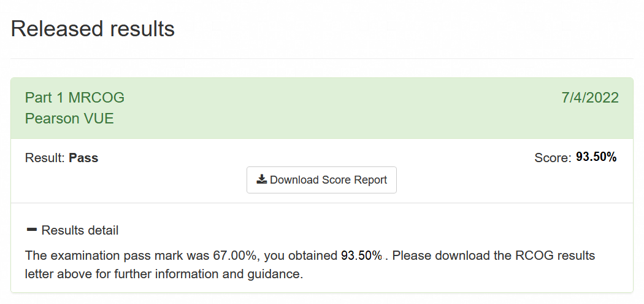
Task: Click the Result: Pass text
Action: (x=61, y=158)
